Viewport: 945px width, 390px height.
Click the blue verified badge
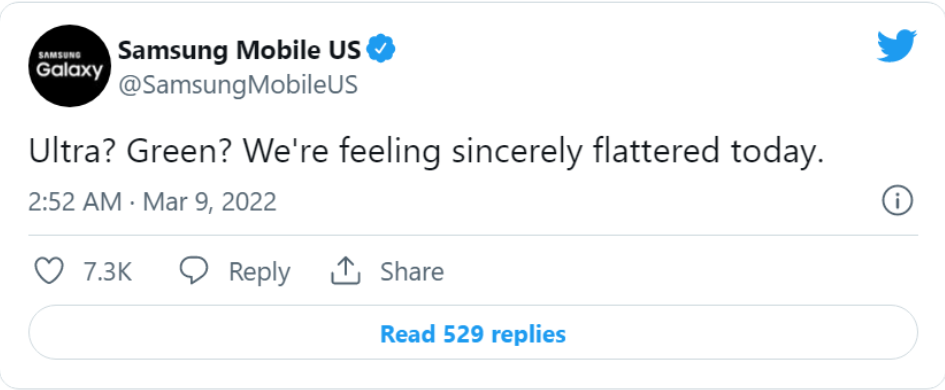[x=381, y=50]
